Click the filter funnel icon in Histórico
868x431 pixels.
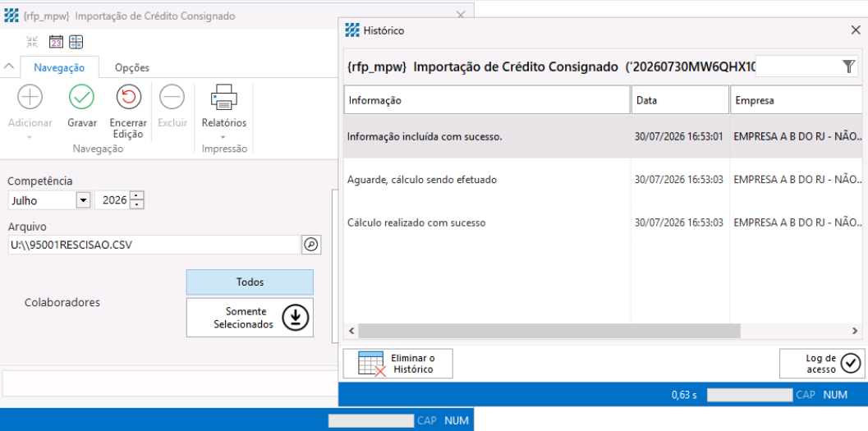coord(848,67)
